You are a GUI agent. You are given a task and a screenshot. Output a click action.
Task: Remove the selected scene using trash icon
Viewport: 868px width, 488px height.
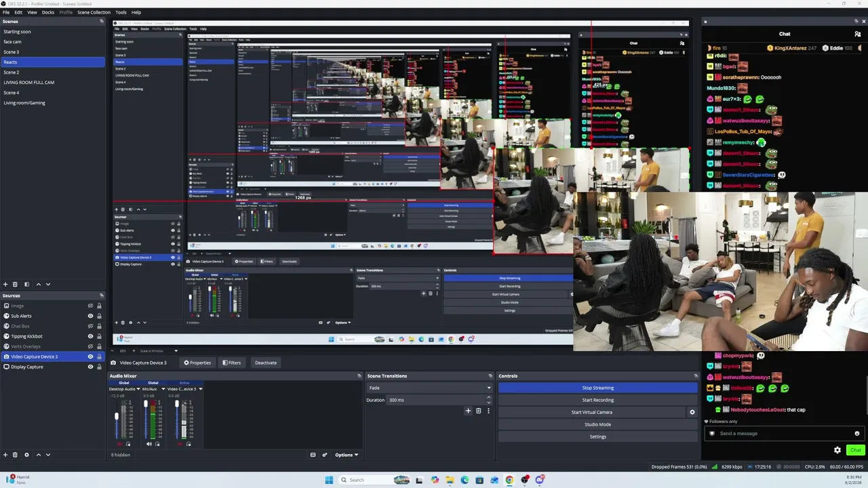tap(16, 284)
